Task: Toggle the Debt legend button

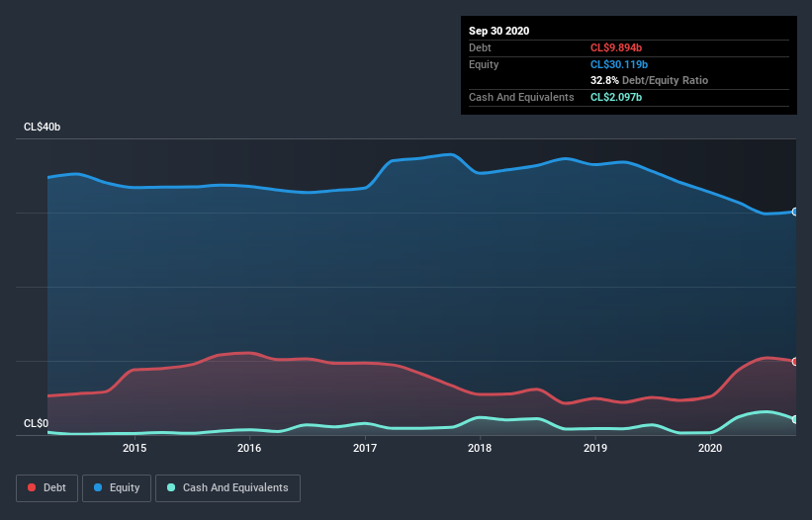Action: [47, 488]
